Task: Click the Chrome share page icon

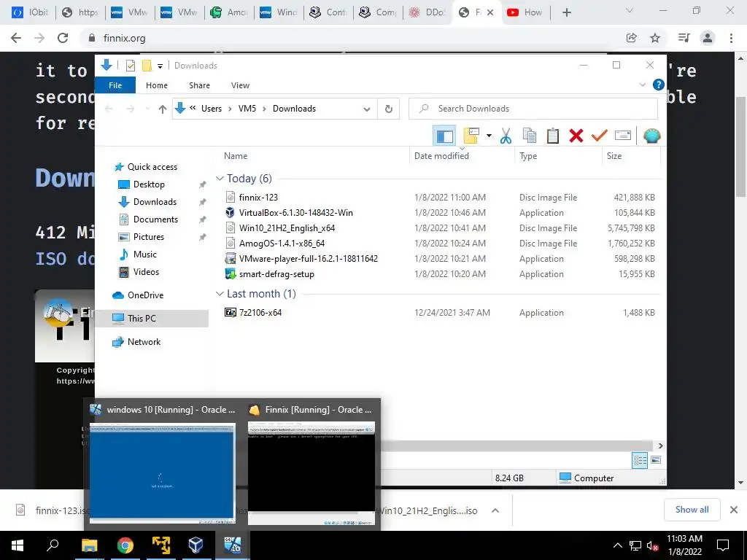Action: (631, 38)
